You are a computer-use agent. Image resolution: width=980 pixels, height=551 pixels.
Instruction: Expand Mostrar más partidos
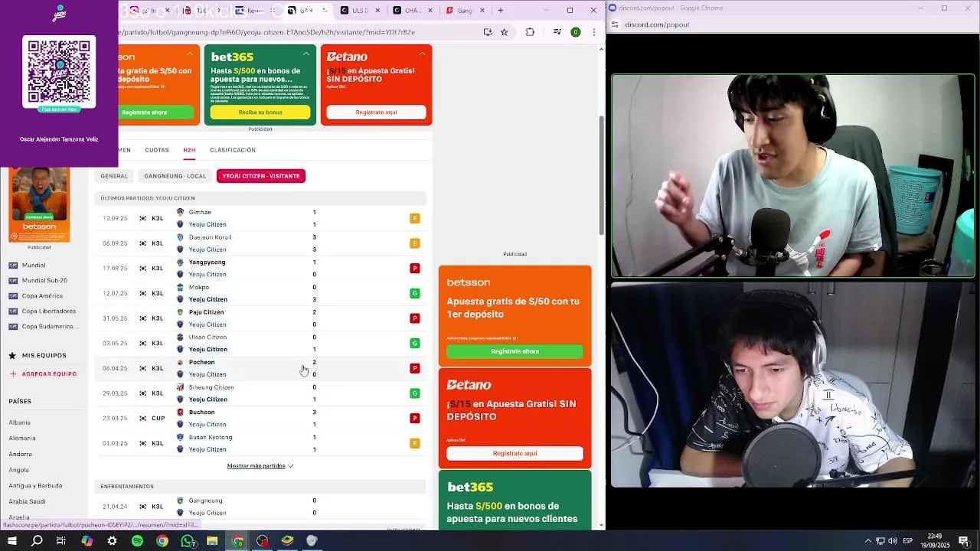click(x=260, y=466)
